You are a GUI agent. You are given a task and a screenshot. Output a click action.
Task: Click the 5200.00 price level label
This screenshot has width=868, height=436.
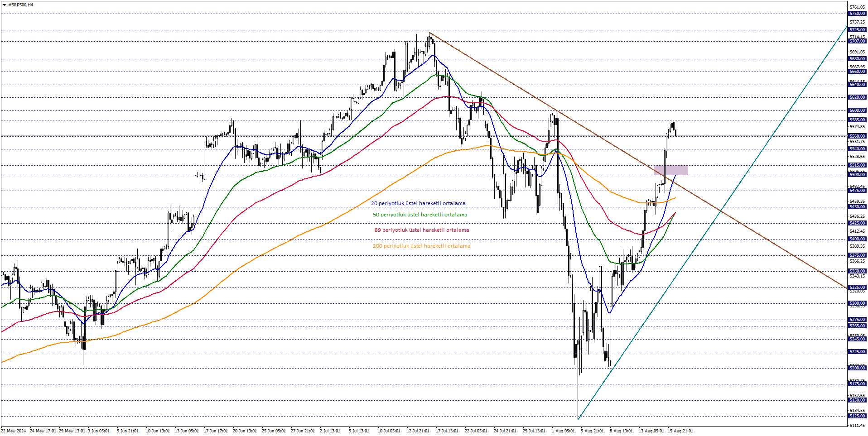[x=857, y=368]
